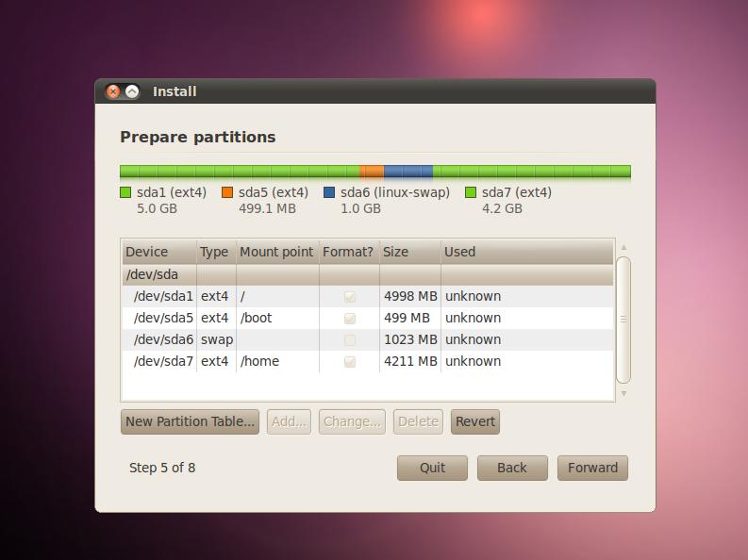The height and width of the screenshot is (560, 748).
Task: Click the 4211 MB size cell
Action: 410,361
